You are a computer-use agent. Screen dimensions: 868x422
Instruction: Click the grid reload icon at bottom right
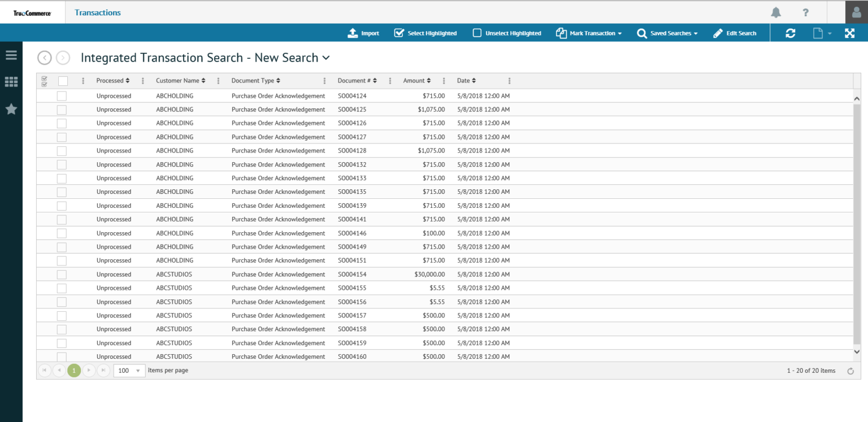(850, 371)
